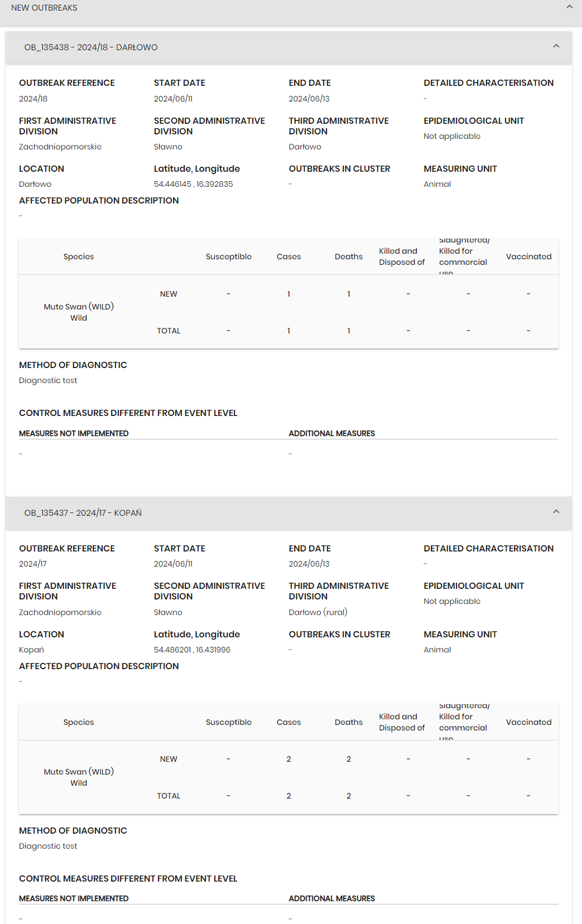Click Mute Swan (WILD) cell in Darłowo table
The height and width of the screenshot is (924, 582).
79,307
